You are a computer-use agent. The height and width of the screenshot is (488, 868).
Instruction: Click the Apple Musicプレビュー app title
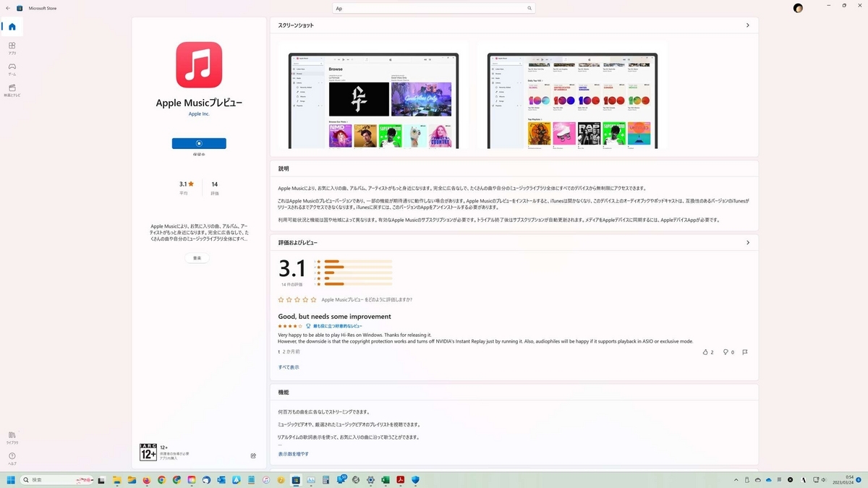coord(199,103)
